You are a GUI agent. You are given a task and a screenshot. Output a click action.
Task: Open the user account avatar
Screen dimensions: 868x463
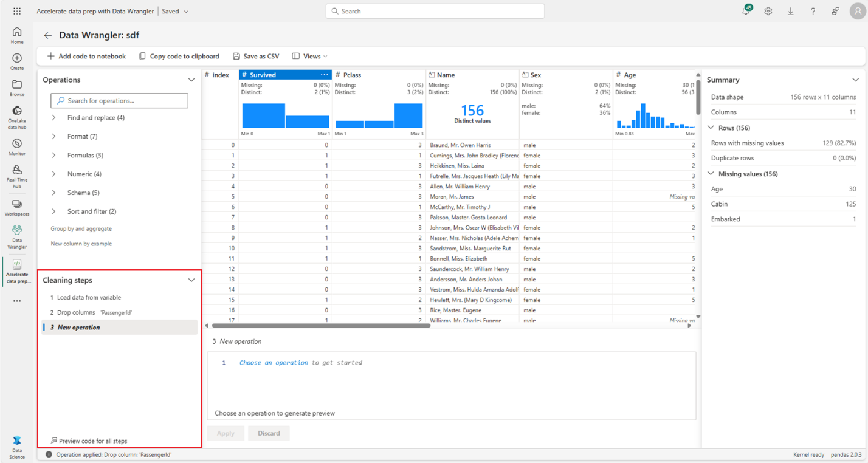point(858,11)
